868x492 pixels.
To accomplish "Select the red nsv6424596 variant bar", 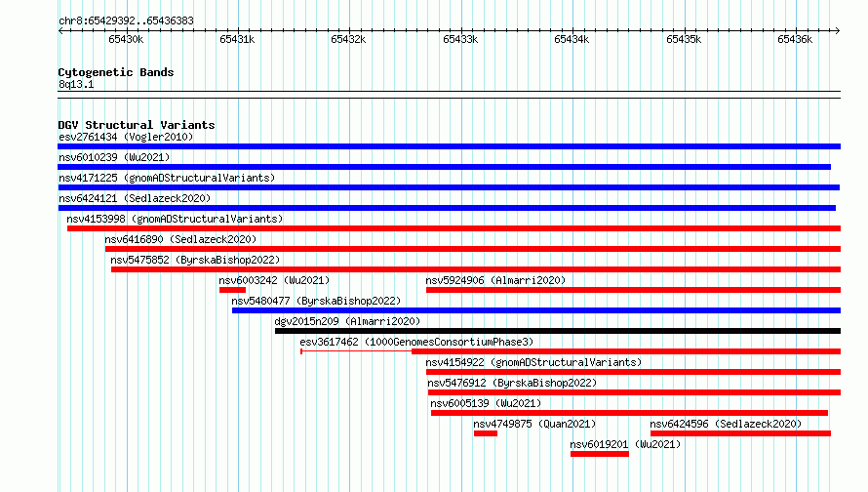I will (740, 433).
